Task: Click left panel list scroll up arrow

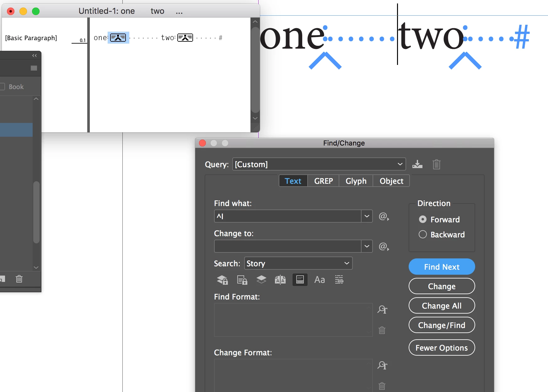Action: point(36,99)
